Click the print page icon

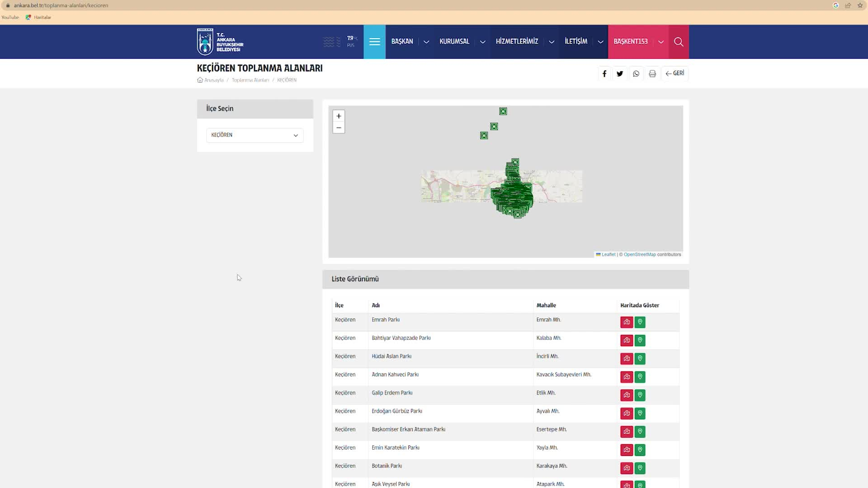[652, 74]
